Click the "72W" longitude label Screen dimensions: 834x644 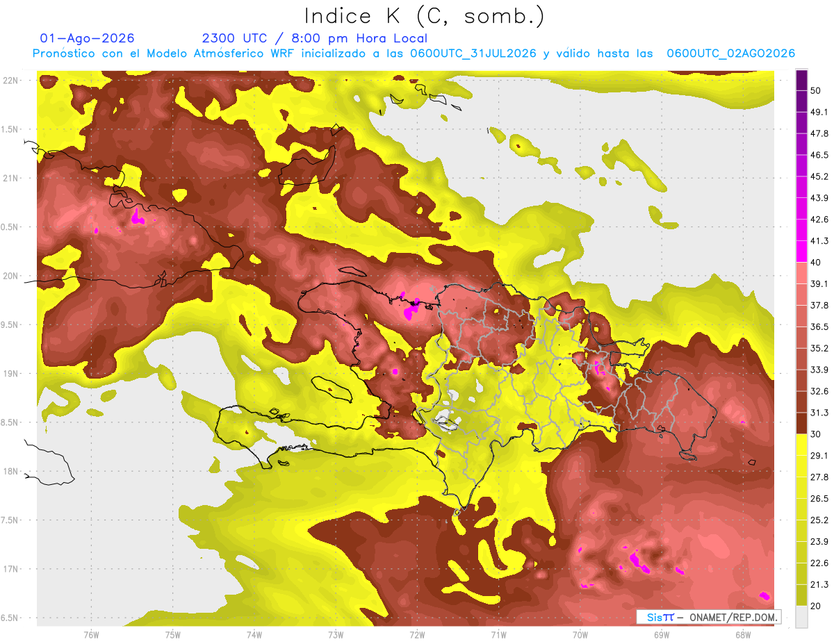417,634
